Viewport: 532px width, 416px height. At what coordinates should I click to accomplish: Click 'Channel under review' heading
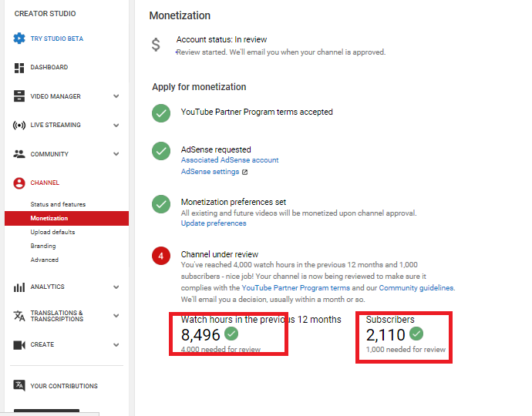(220, 254)
